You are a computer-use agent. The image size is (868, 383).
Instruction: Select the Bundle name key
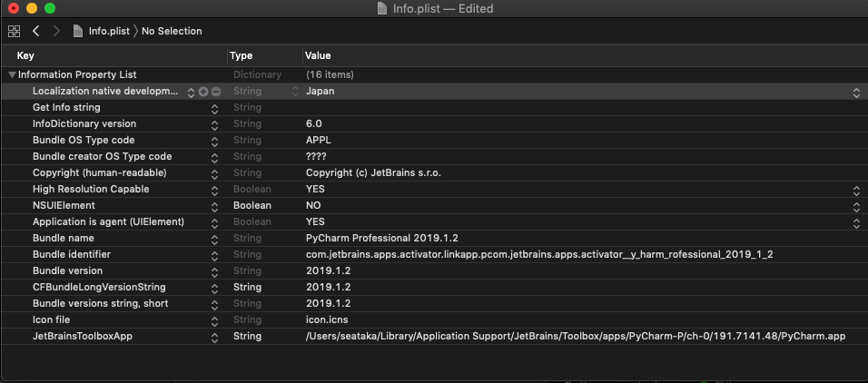click(x=64, y=238)
